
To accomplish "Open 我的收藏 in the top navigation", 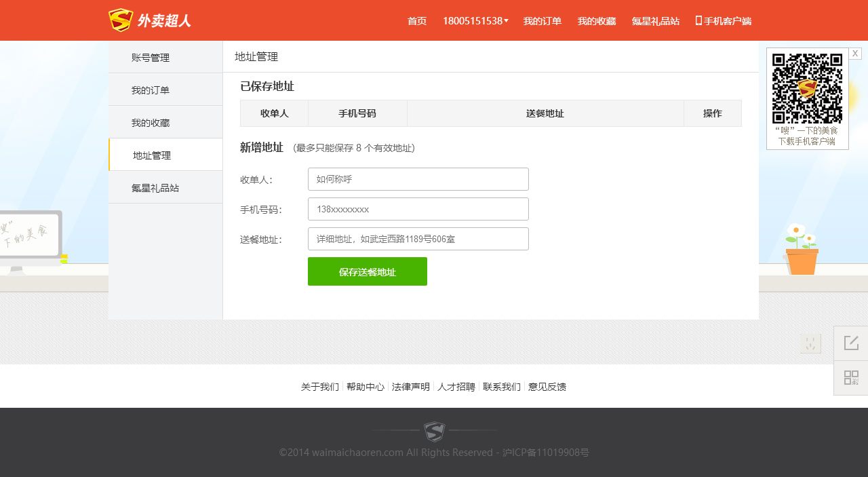I will tap(597, 21).
